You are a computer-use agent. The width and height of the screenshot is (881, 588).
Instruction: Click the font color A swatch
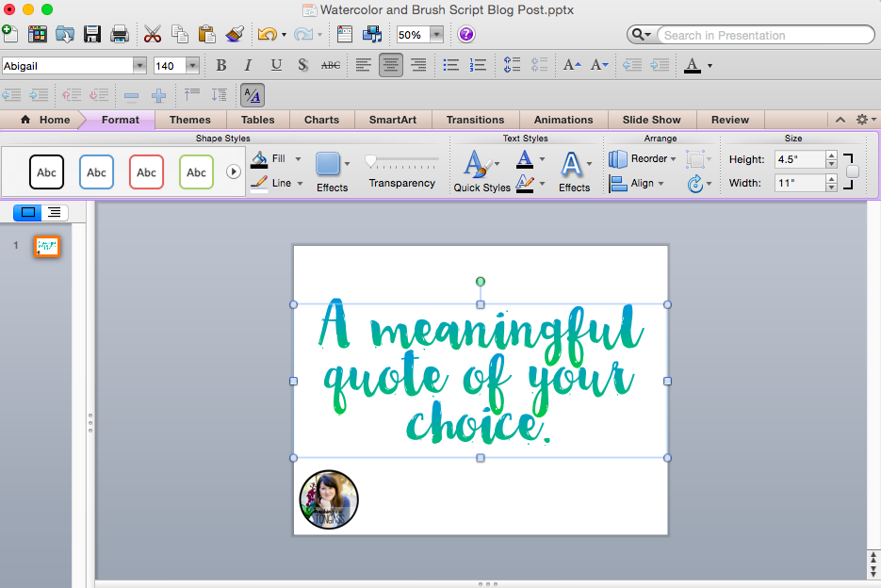pos(693,65)
